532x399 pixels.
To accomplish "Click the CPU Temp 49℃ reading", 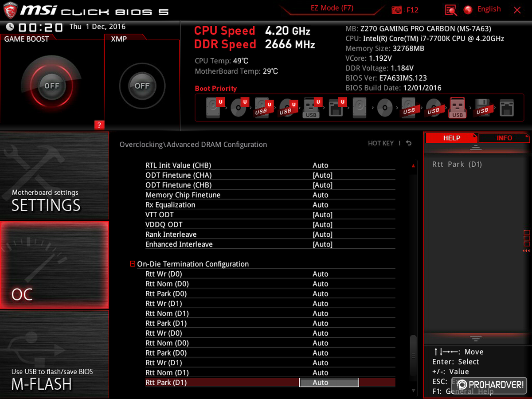I will (223, 61).
